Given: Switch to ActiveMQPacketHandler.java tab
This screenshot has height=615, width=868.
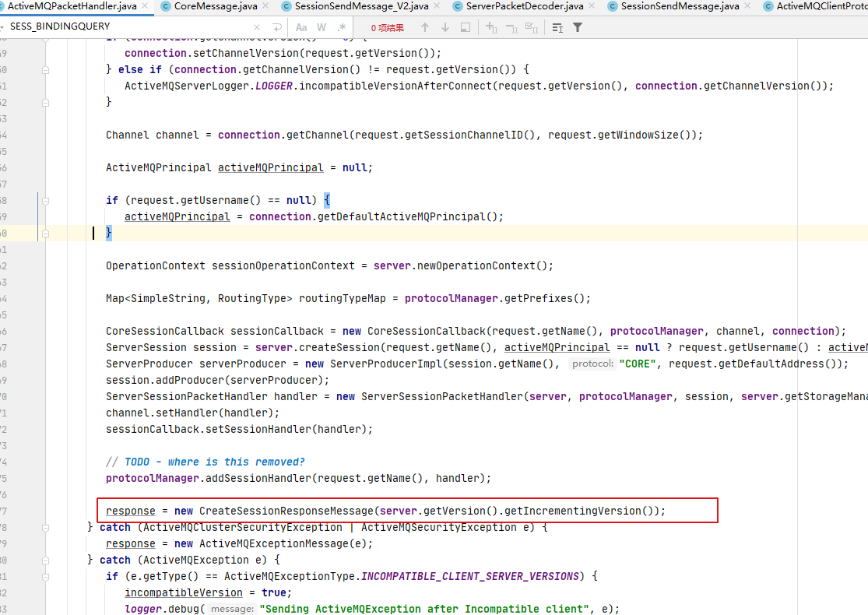Looking at the screenshot, I should click(x=72, y=6).
